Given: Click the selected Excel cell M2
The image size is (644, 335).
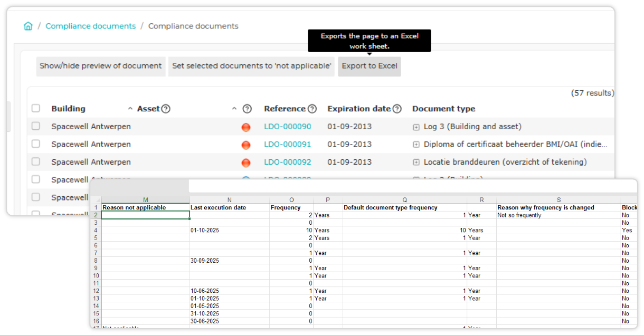Looking at the screenshot, I should (x=145, y=215).
